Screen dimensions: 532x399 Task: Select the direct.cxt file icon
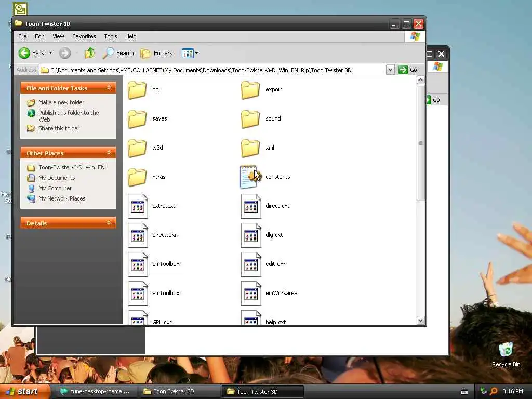[x=251, y=206]
